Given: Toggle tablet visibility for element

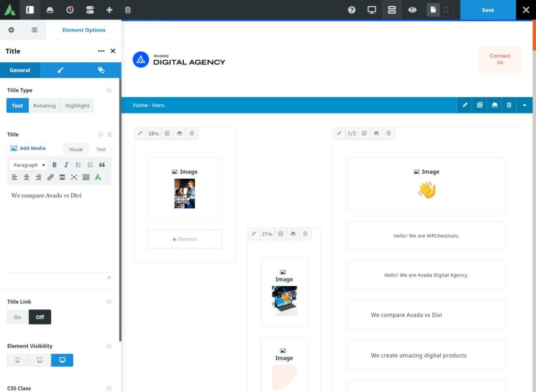Looking at the screenshot, I should pyautogui.click(x=40, y=360).
